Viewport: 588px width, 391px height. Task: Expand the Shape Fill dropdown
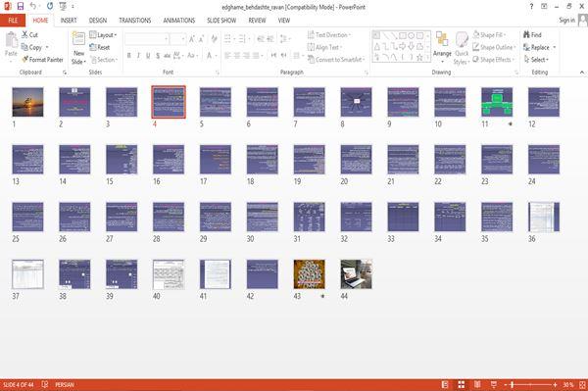pyautogui.click(x=489, y=35)
